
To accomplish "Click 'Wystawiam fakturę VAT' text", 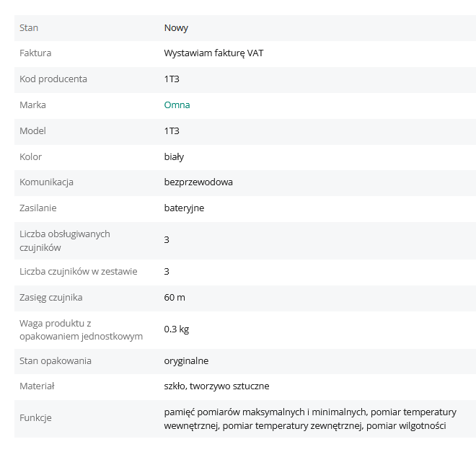I will (x=213, y=53).
